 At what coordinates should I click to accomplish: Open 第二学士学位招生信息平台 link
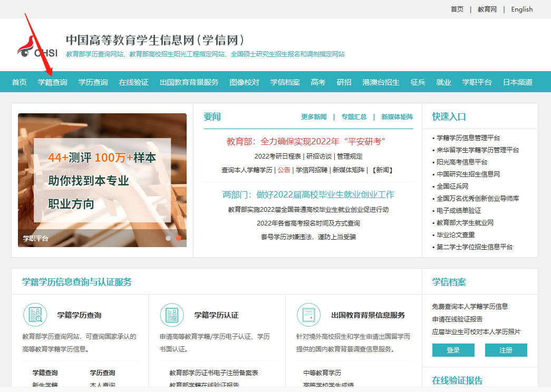coord(475,247)
